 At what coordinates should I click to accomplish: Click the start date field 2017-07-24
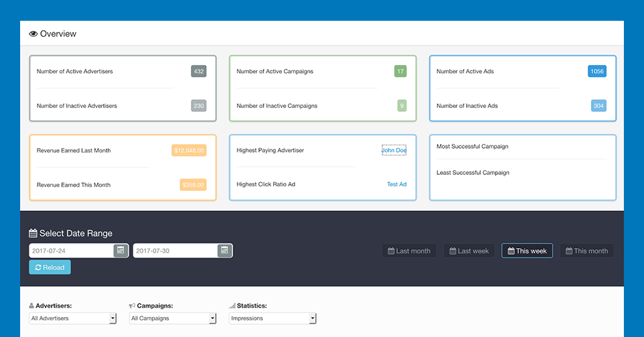pos(72,251)
